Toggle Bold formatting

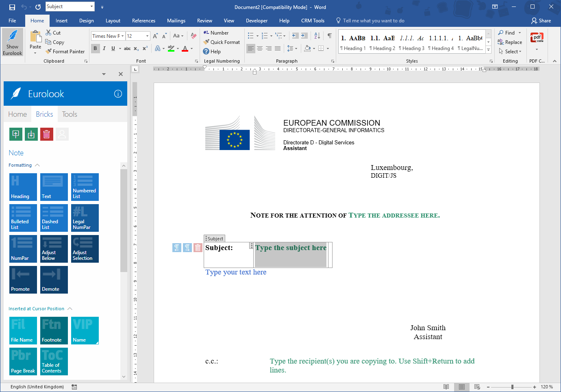(x=95, y=48)
